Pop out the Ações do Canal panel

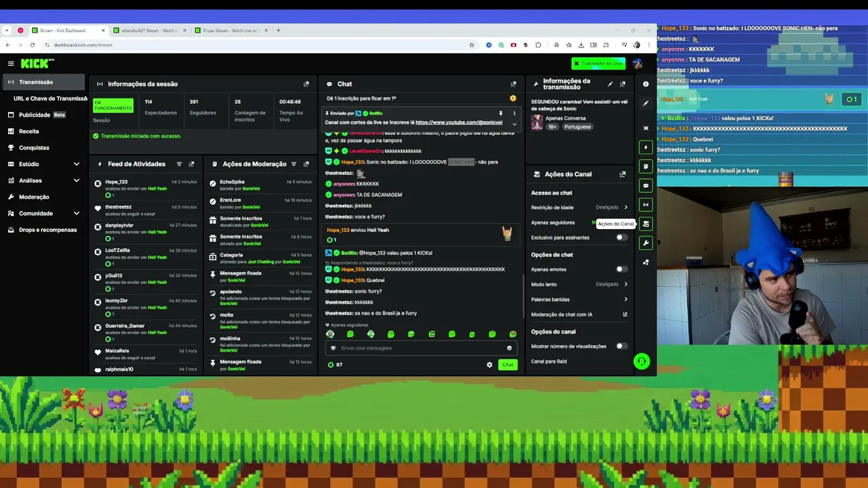[623, 174]
